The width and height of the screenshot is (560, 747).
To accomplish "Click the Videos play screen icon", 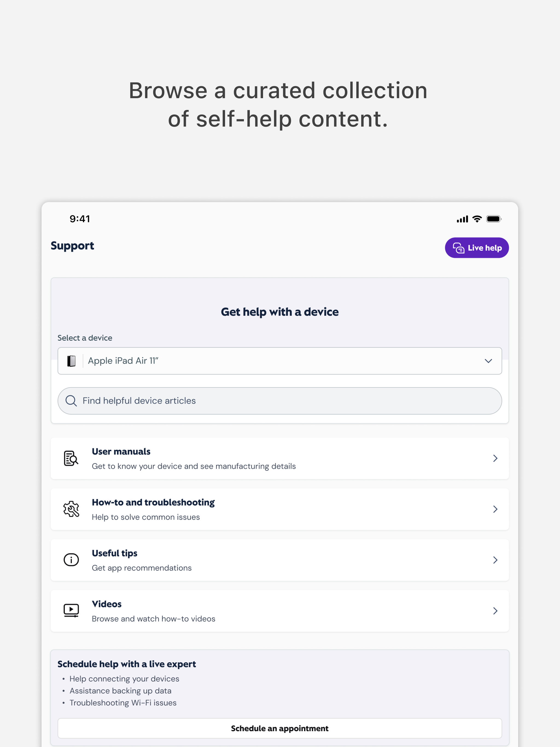I will tap(71, 611).
